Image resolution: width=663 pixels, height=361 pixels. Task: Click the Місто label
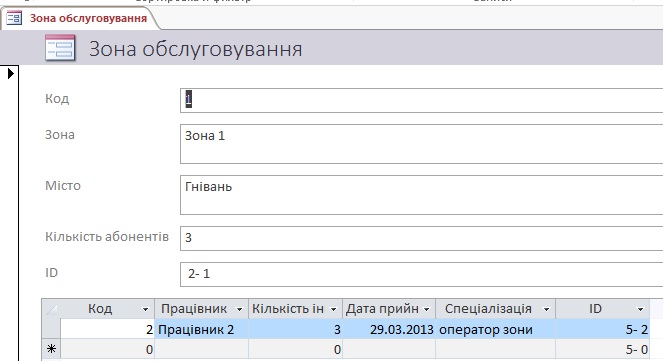[x=63, y=186]
